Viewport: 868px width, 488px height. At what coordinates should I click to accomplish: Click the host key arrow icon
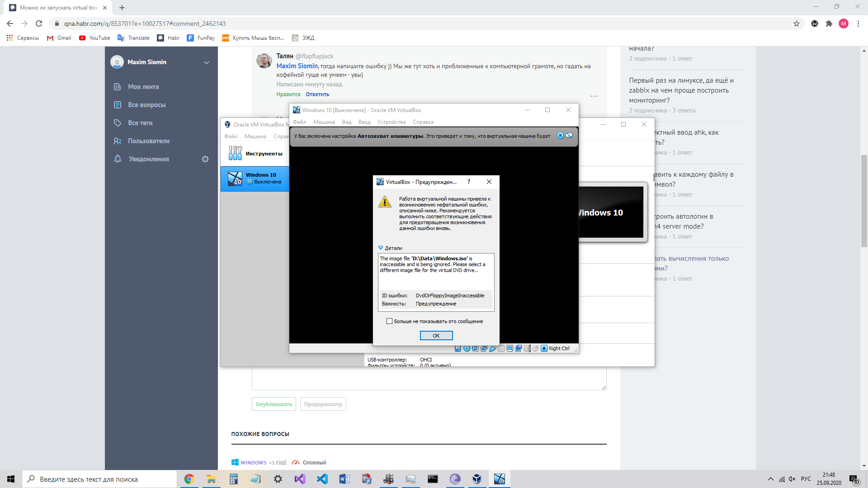tap(544, 348)
